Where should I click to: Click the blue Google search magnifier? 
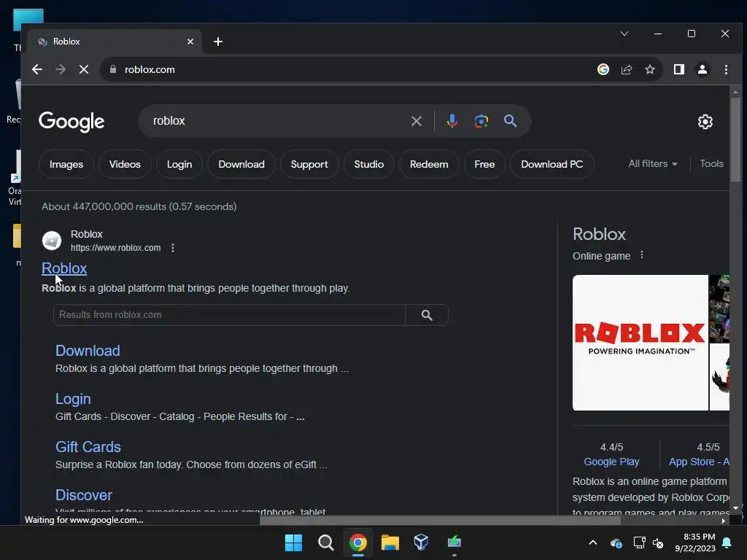(510, 121)
